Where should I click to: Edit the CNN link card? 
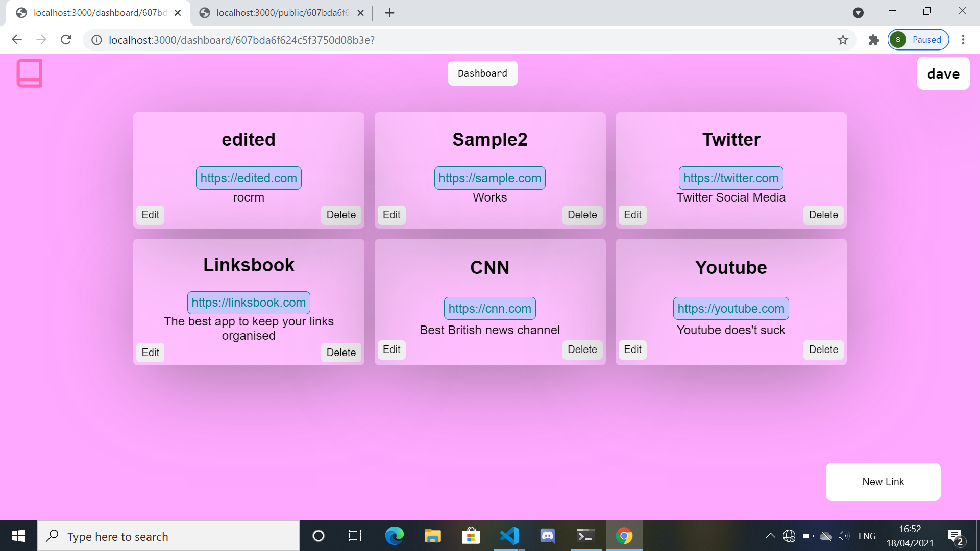coord(391,349)
